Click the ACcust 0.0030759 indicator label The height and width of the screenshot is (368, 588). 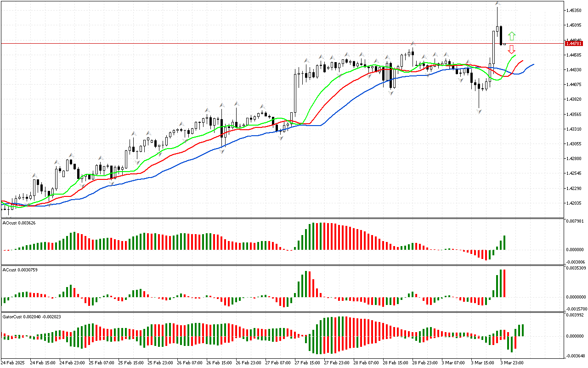(x=20, y=270)
